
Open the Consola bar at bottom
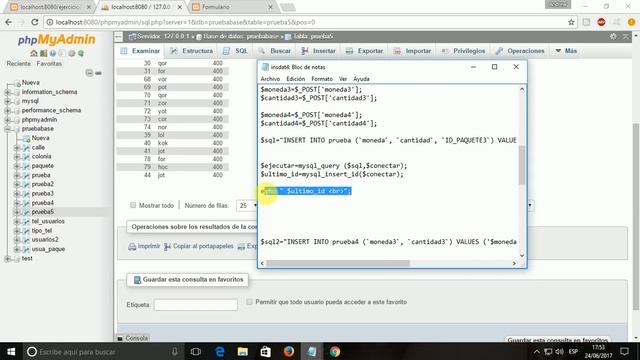pos(133,338)
